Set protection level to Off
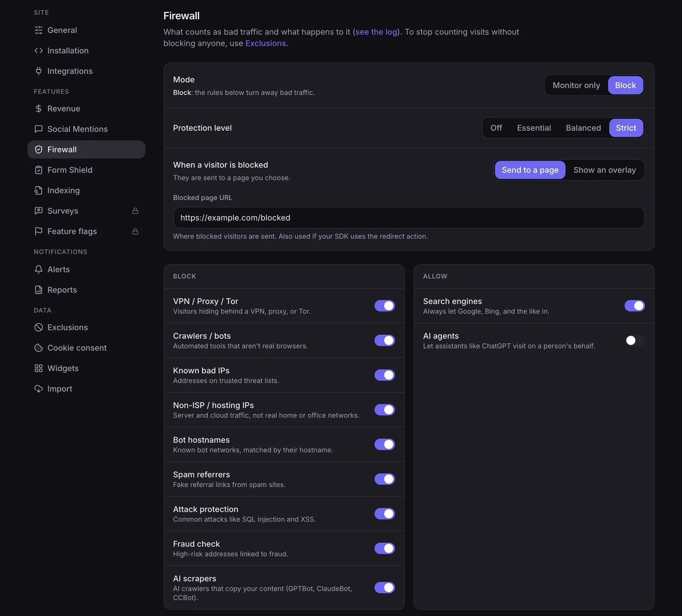This screenshot has height=616, width=682. click(x=496, y=128)
